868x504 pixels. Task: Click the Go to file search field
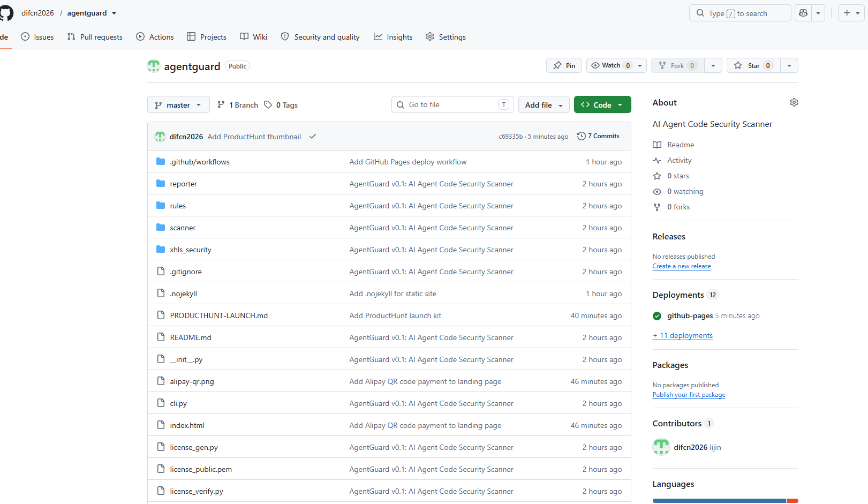pos(452,104)
